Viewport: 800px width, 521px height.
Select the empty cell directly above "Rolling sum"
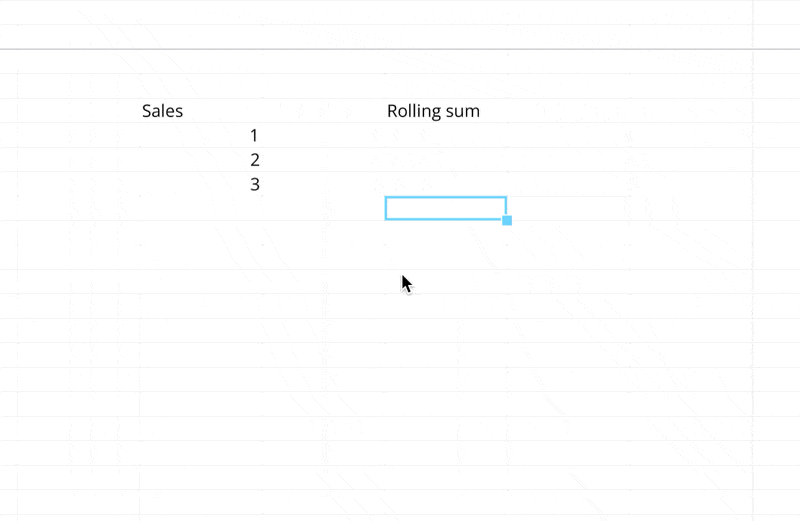tap(445, 86)
